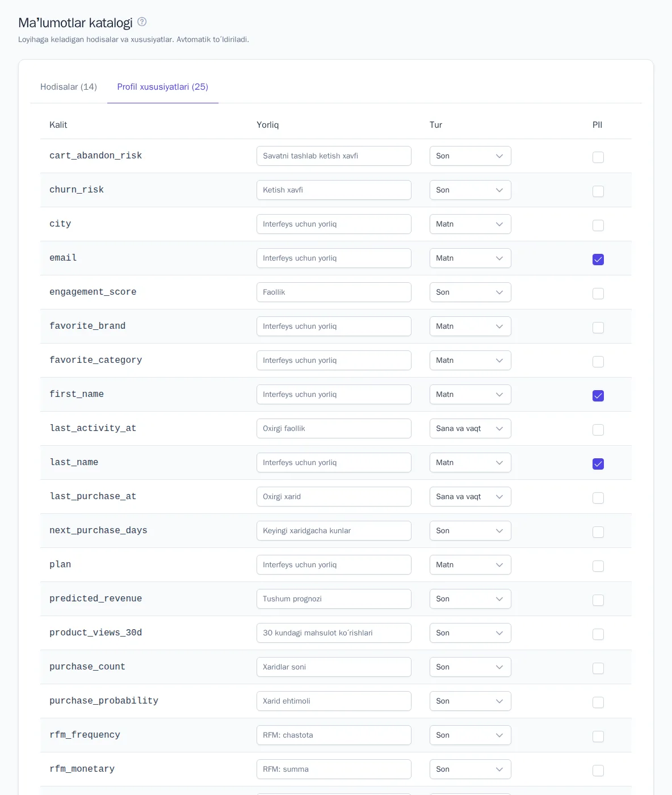Enable PII checkbox for cart_abandon_risk
672x795 pixels.
pos(598,157)
